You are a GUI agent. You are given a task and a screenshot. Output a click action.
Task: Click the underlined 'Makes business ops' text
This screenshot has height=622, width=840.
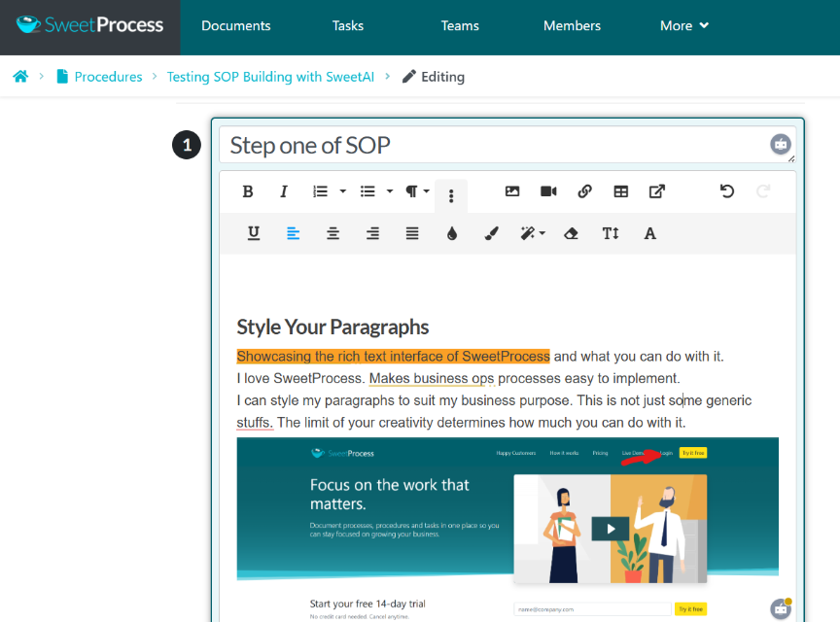[432, 378]
